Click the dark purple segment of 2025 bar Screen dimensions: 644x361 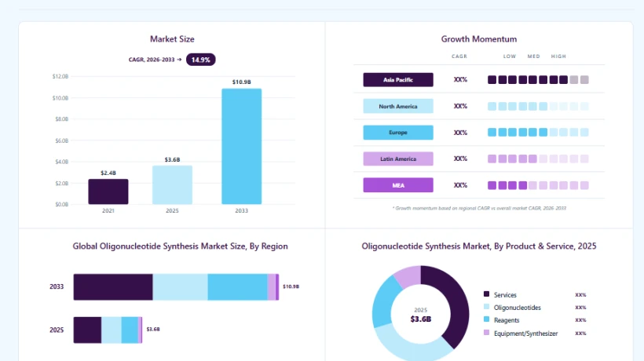87,330
